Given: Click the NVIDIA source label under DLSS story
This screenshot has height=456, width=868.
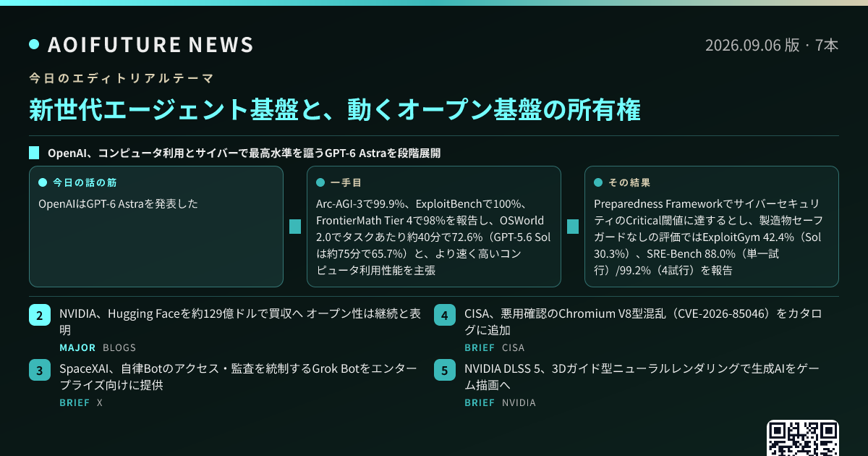Looking at the screenshot, I should (519, 402).
